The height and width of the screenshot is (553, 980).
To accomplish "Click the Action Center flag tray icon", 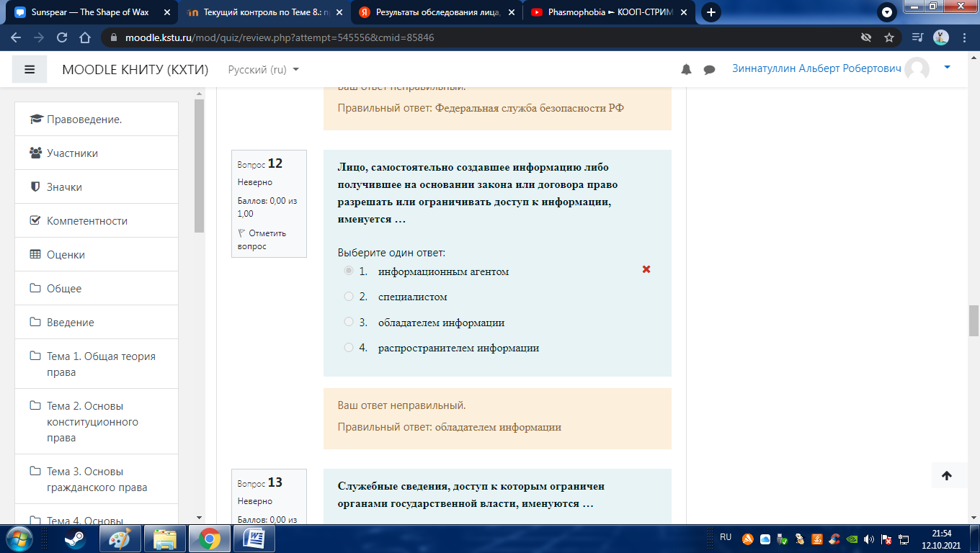I will (887, 539).
